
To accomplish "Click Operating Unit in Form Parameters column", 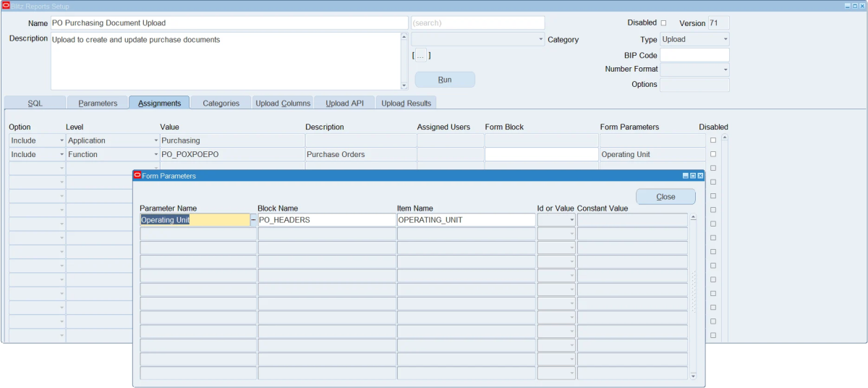I will point(652,154).
